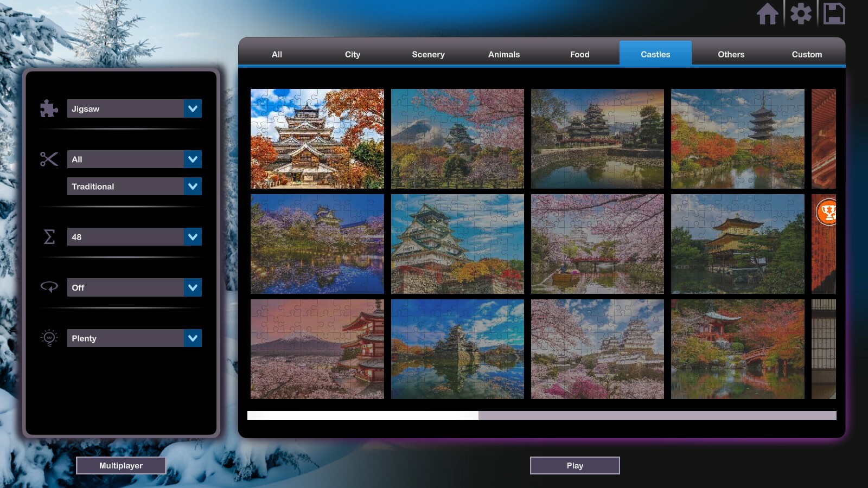Viewport: 868px width, 488px height.
Task: Open the piece count 48 dropdown
Action: point(134,237)
